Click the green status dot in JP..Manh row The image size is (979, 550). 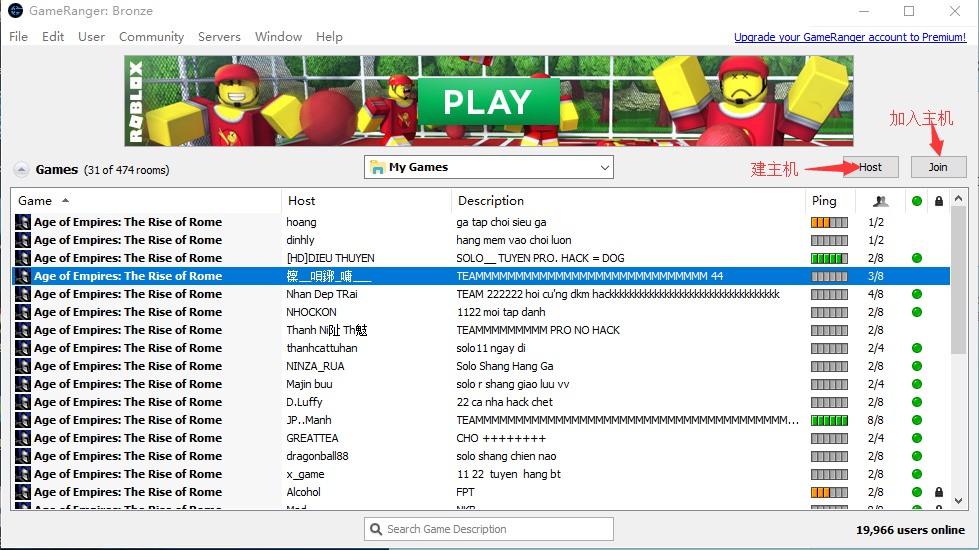[x=917, y=420]
